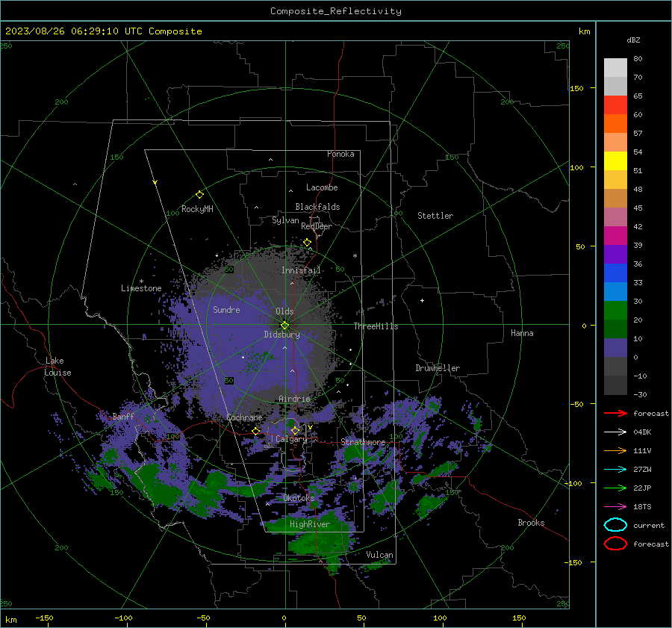Click the HighRiver city label
Screen dimensions: 672x628
pos(309,524)
